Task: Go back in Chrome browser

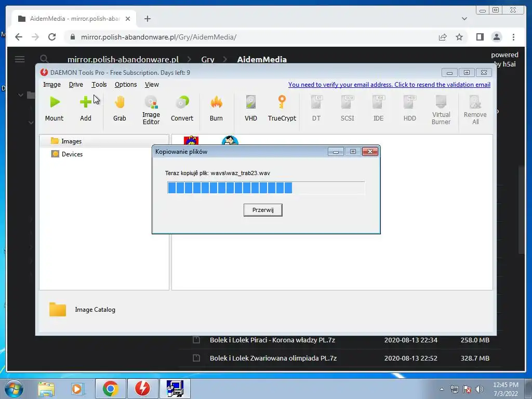Action: click(19, 37)
